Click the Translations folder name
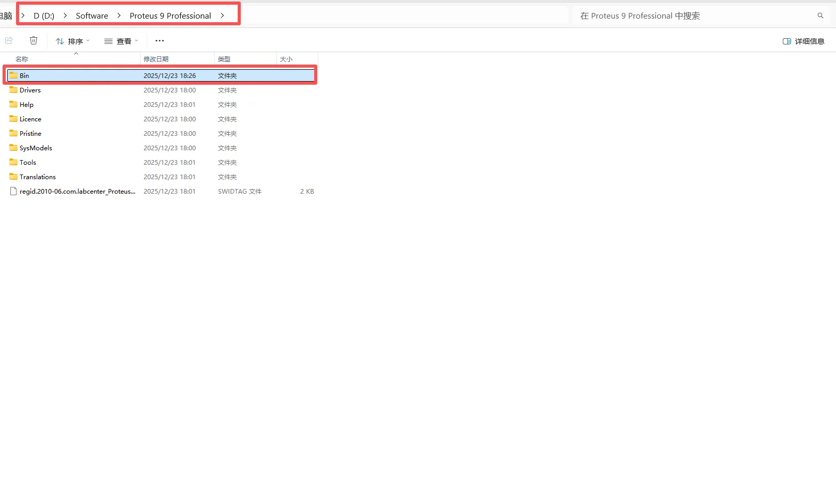Image resolution: width=836 pixels, height=504 pixels. [38, 177]
